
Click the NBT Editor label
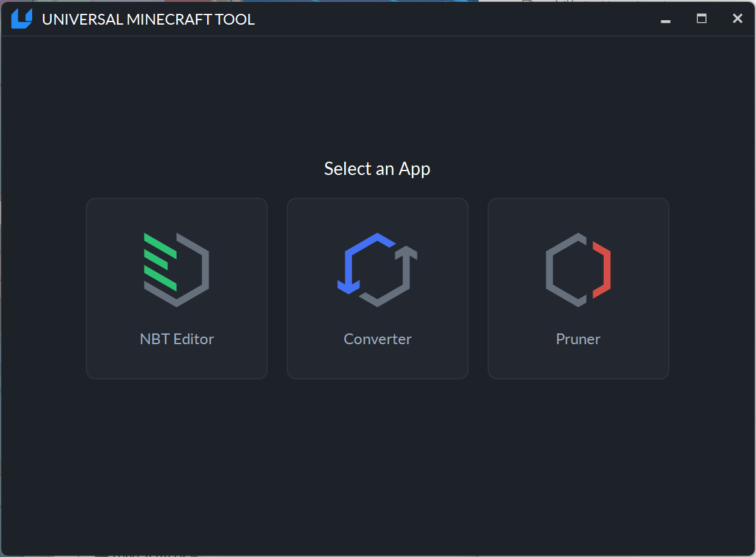click(177, 339)
